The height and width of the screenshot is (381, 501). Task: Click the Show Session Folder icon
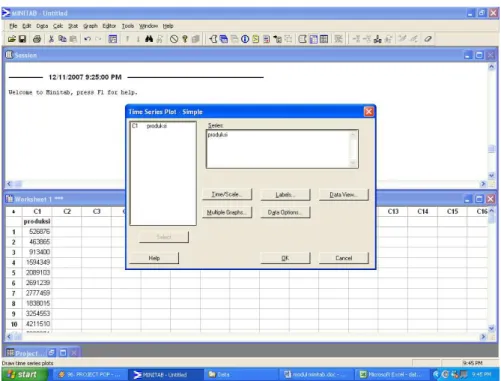tap(213, 39)
